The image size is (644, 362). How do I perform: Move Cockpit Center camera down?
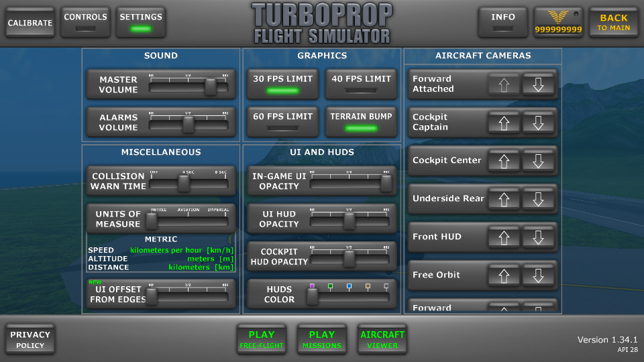click(538, 161)
